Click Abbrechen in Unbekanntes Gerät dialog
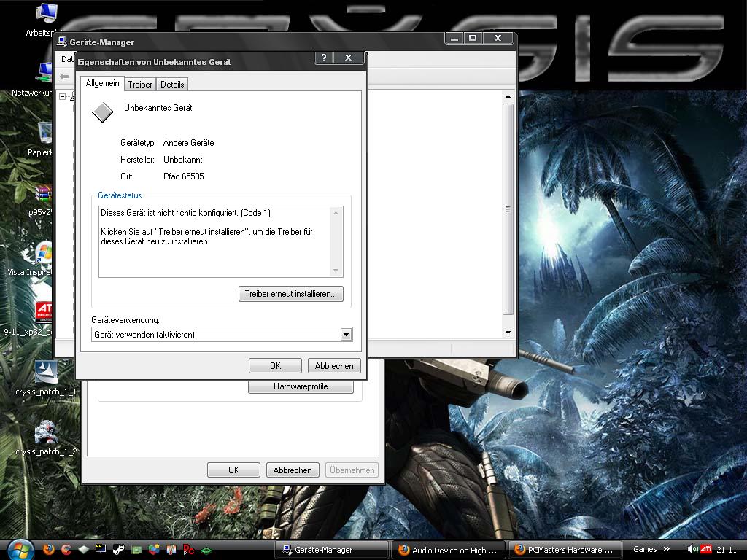747x560 pixels. 334,366
